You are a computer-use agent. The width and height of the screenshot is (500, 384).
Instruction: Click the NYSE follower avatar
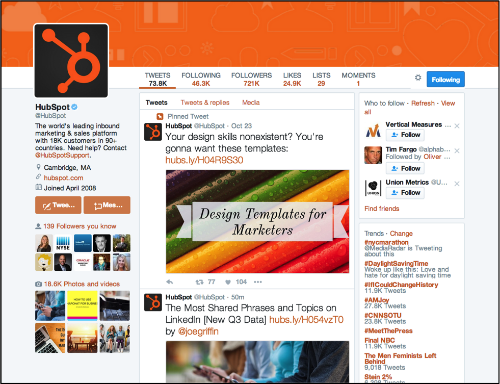point(63,243)
